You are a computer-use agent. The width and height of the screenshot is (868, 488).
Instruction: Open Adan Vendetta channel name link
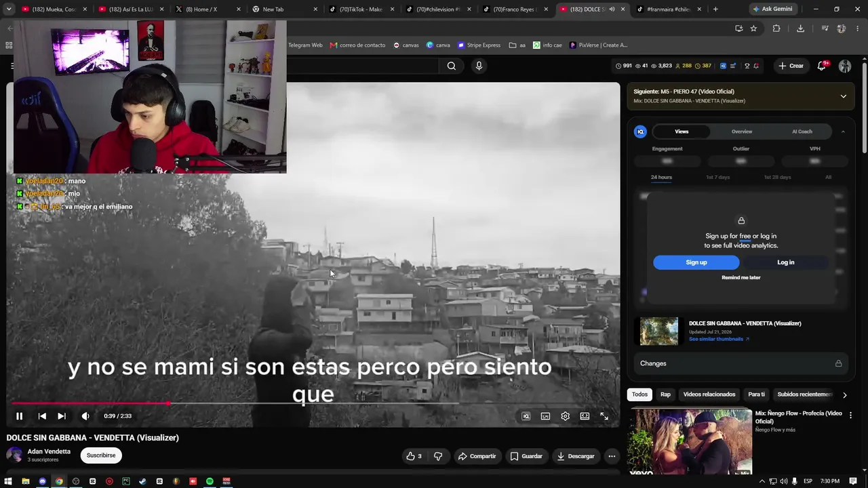tap(49, 451)
